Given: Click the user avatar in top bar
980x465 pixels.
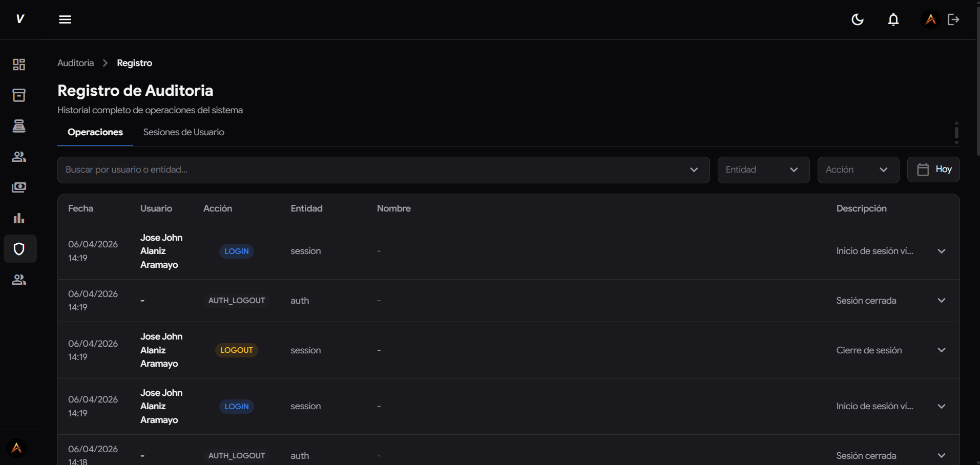Looking at the screenshot, I should tap(930, 19).
